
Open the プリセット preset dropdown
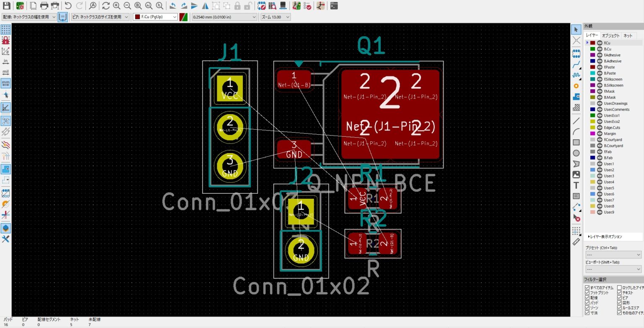[x=613, y=254]
